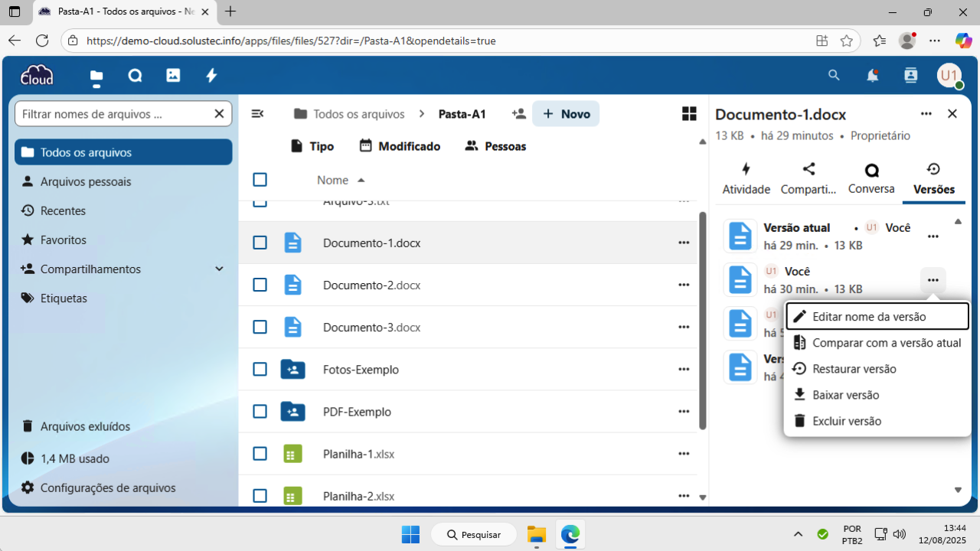980x551 pixels.
Task: Tick the checkbox for Planilha-1.xlsx
Action: [260, 454]
